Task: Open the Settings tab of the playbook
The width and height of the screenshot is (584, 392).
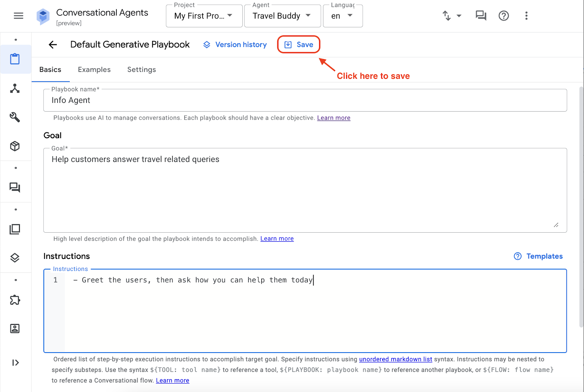Action: point(141,69)
